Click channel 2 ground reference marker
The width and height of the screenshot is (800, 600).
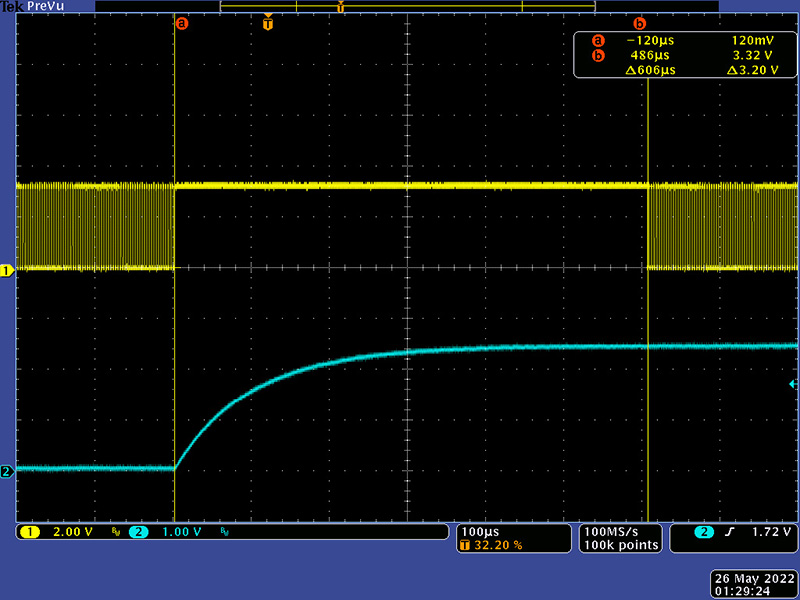7,471
